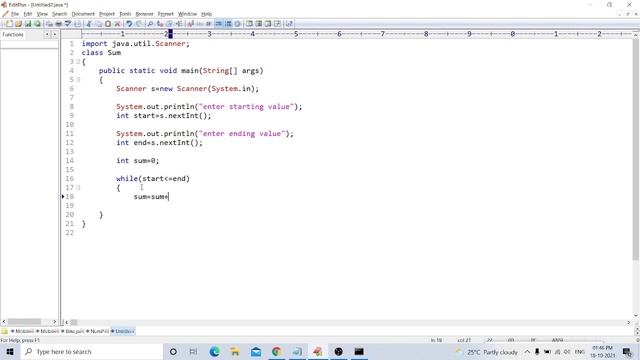This screenshot has height=360, width=640.
Task: Open the Document menu
Action: pos(83,14)
